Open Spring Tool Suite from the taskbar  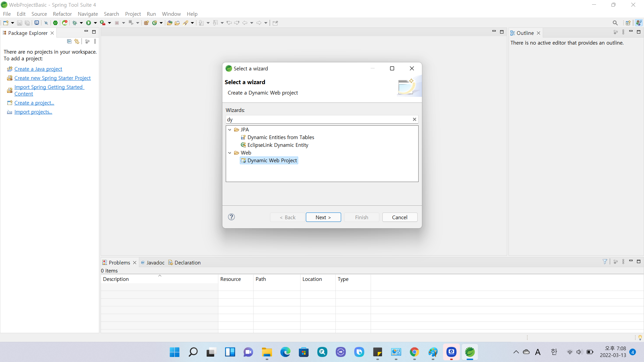[x=470, y=352]
